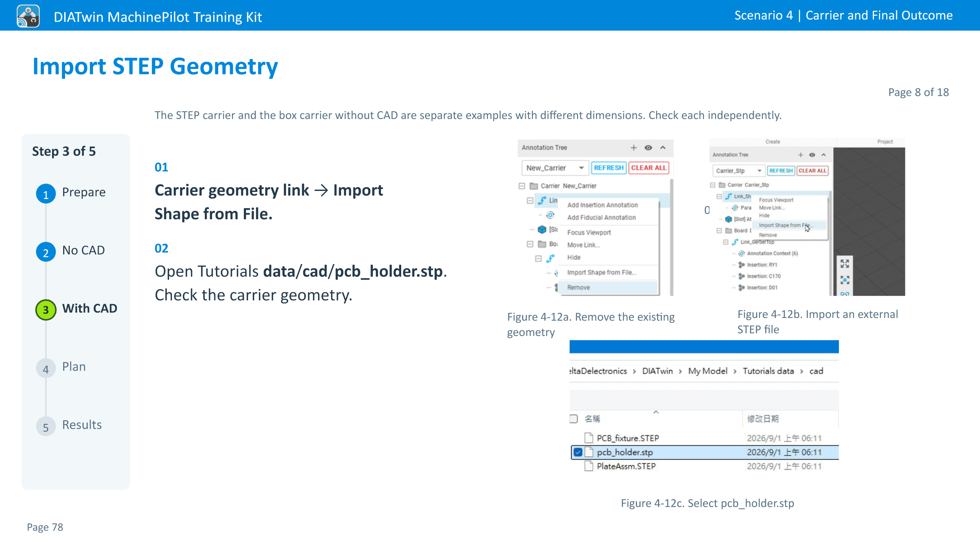
Task: Collapse the Link_GerberTop tree node
Action: click(x=725, y=242)
